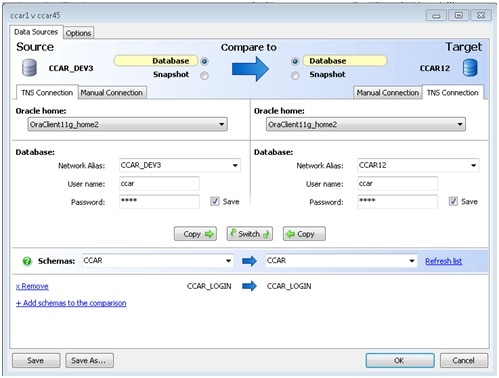Click the CCAR_DEV3 source name label

point(71,68)
